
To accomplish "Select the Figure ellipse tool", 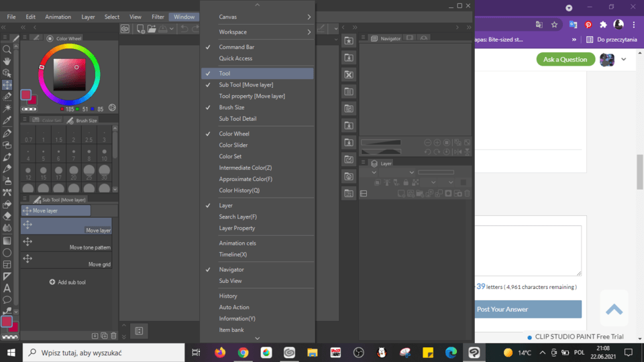I will tap(7, 253).
